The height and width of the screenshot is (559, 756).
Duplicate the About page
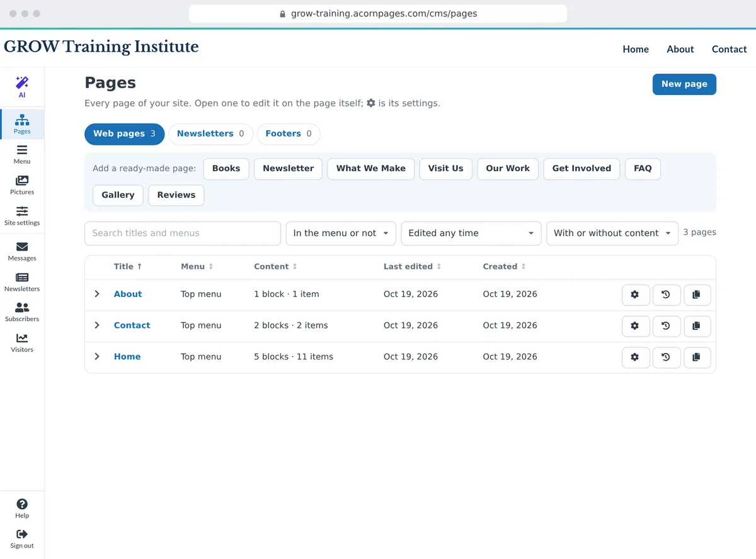point(697,295)
